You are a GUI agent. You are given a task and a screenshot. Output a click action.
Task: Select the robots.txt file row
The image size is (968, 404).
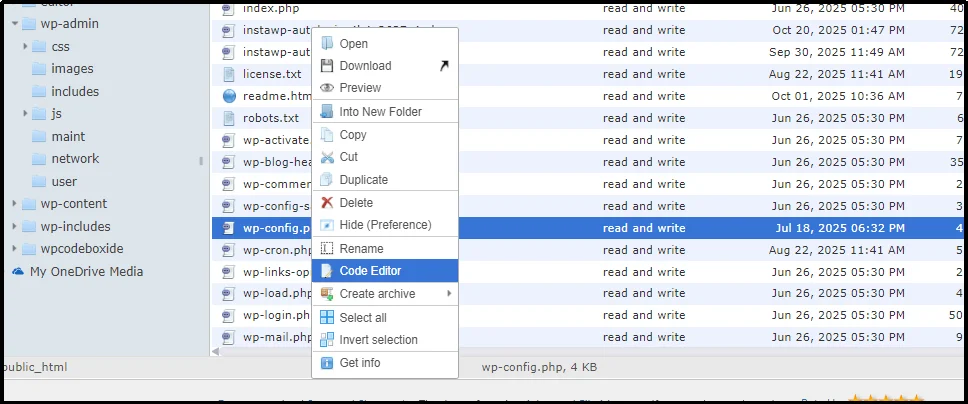tap(590, 118)
